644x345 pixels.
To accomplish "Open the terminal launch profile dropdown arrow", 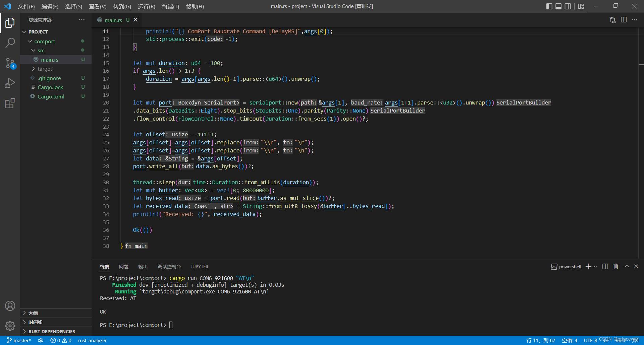I will [595, 267].
